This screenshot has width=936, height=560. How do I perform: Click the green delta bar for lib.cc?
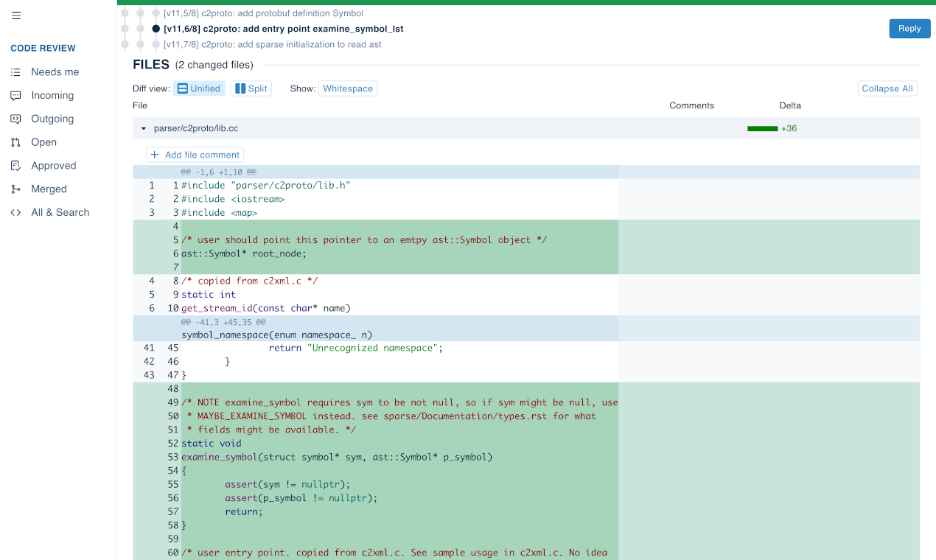(x=762, y=128)
